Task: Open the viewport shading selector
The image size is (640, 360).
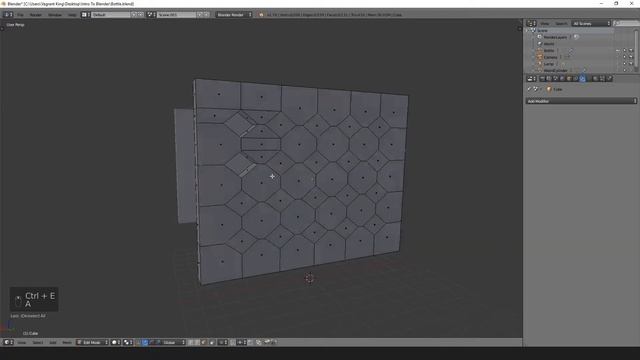Action: [x=116, y=342]
